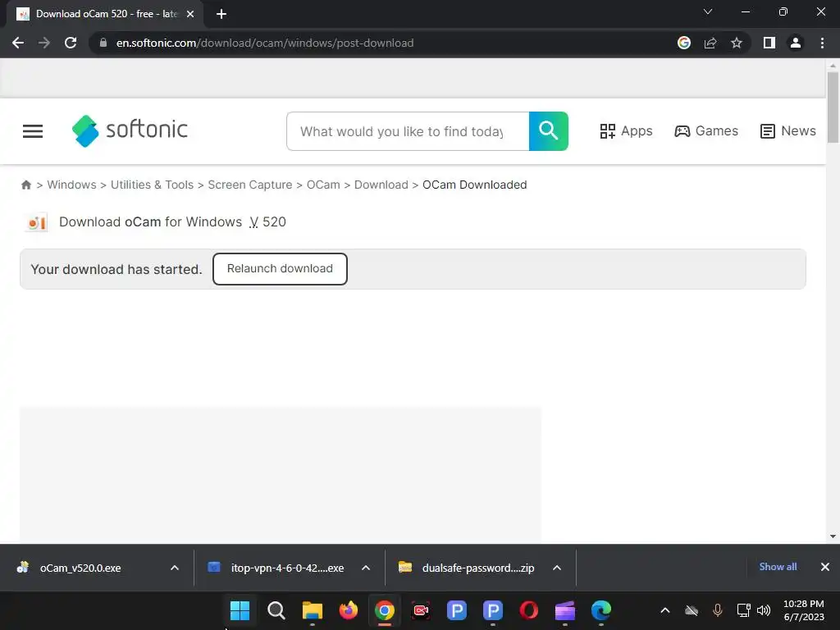Viewport: 840px width, 630px height.
Task: Open the Opera browser from the taskbar
Action: coord(529,610)
